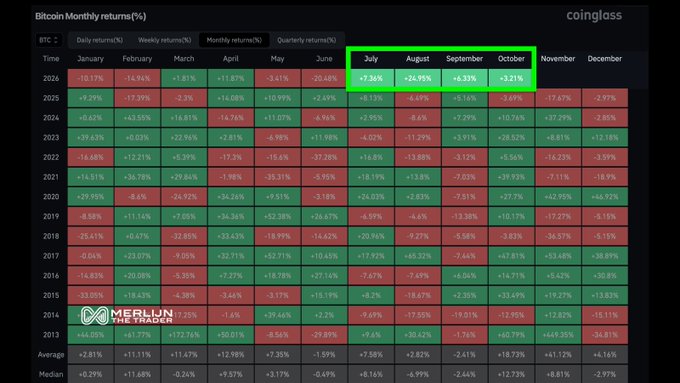This screenshot has width=680, height=383.
Task: Click the 'January' column header
Action: [90, 59]
